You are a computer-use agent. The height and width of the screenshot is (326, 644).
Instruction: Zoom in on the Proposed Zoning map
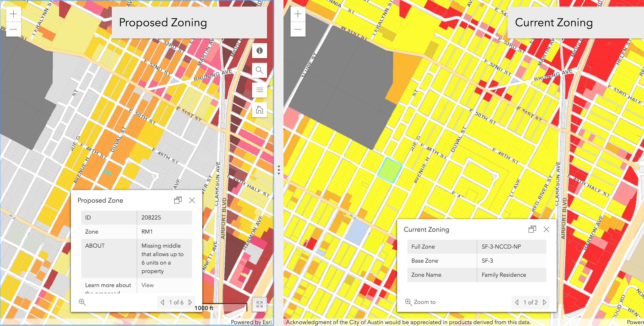pyautogui.click(x=13, y=14)
